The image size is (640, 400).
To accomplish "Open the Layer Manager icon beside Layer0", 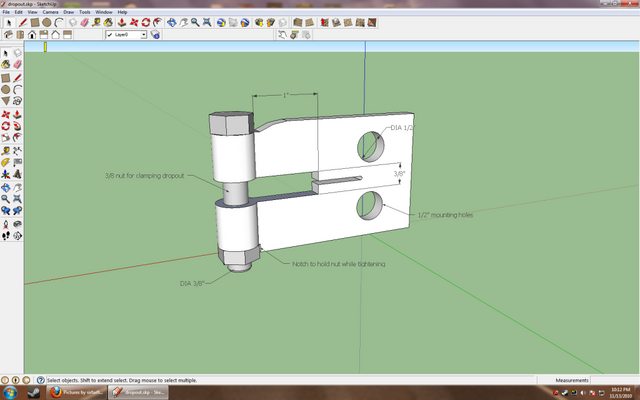I will point(155,35).
